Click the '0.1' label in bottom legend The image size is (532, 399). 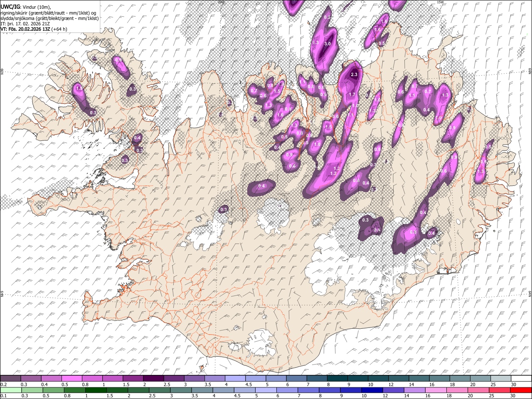pos(4,396)
